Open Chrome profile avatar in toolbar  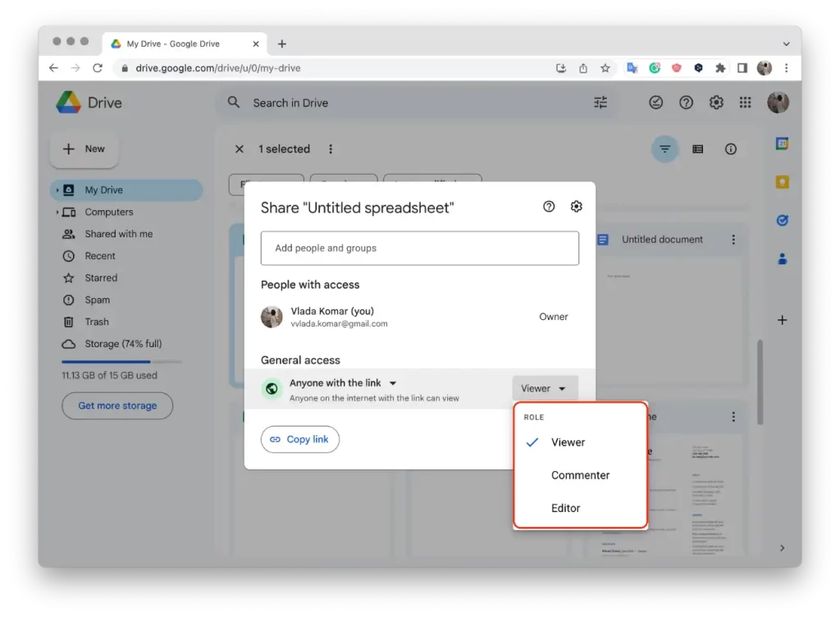coord(765,68)
